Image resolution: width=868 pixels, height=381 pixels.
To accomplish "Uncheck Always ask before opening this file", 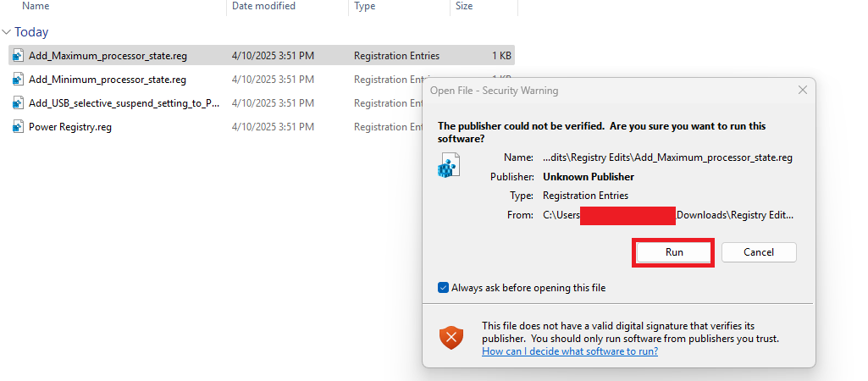I will coord(443,288).
